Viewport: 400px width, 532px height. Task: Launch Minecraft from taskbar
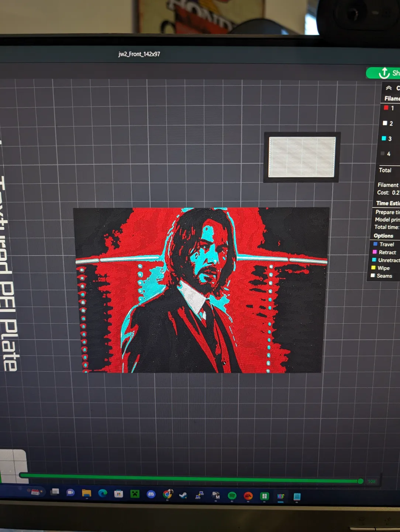[135, 494]
